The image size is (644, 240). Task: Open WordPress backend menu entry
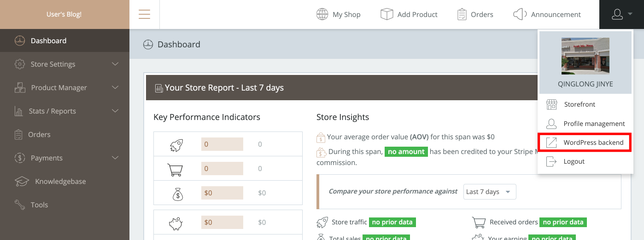tap(593, 143)
